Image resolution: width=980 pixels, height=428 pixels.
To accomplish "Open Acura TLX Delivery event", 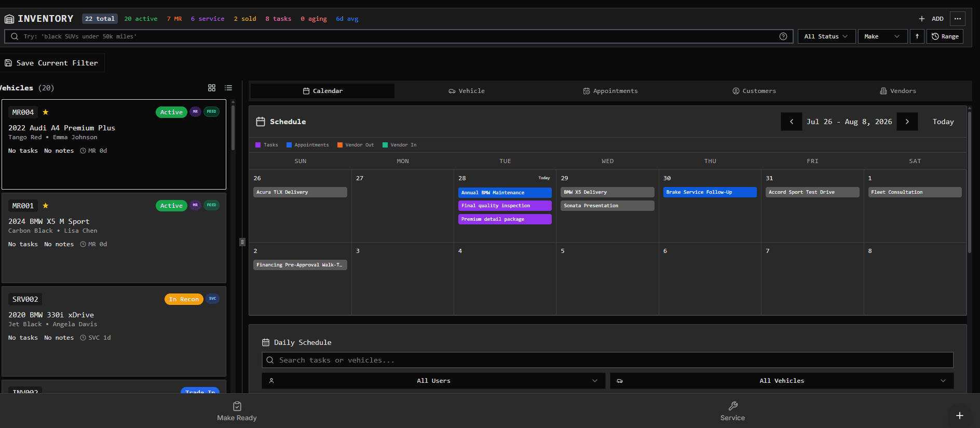I will [x=300, y=192].
